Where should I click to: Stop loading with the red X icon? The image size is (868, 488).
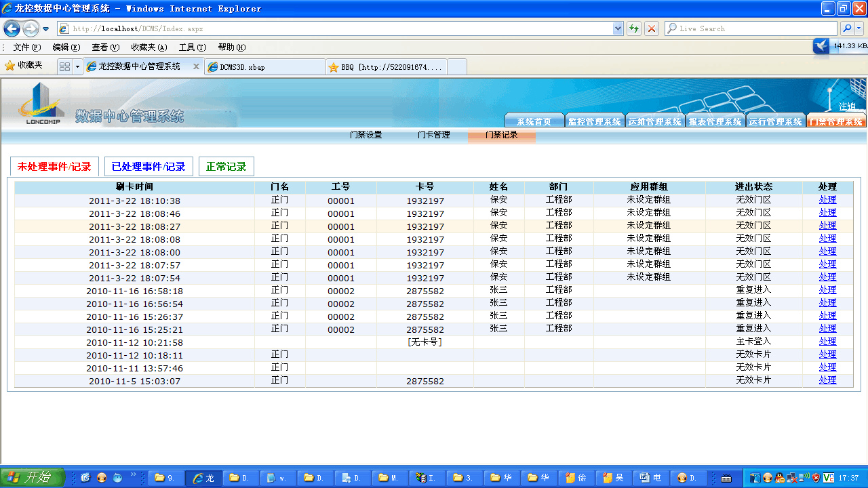(x=652, y=28)
